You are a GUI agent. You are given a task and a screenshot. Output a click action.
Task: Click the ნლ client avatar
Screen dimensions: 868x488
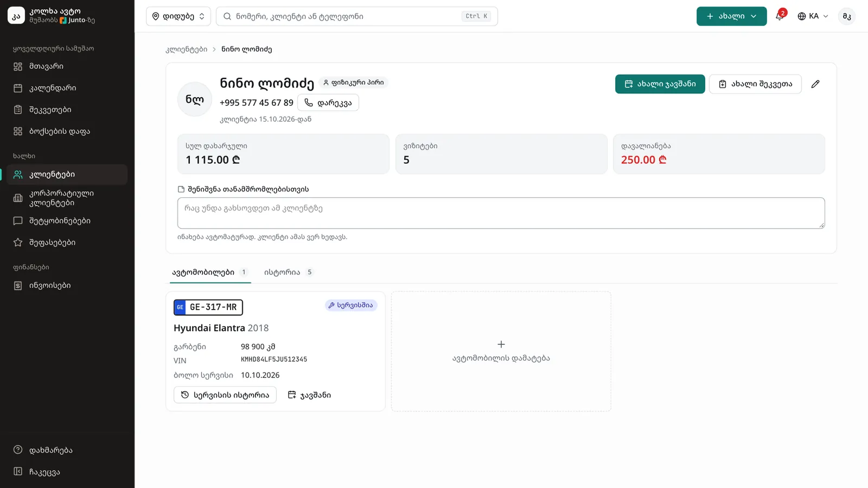pyautogui.click(x=195, y=99)
